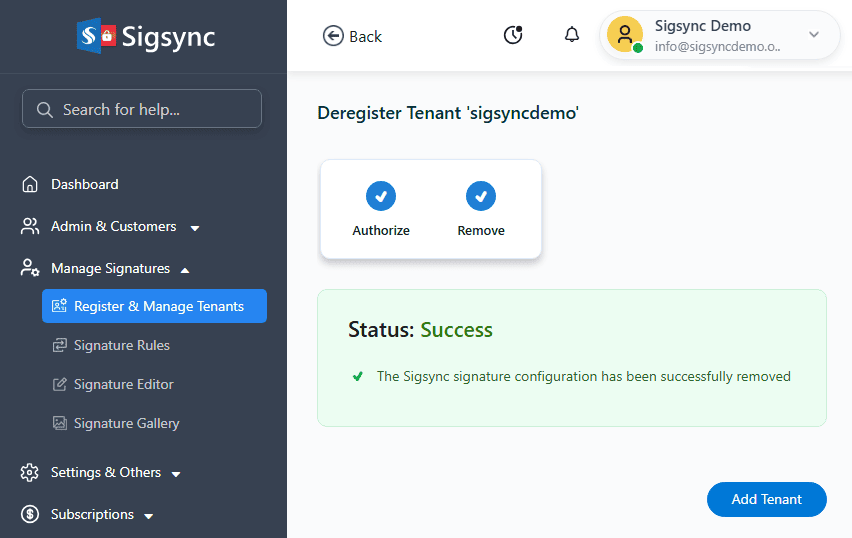
Task: Click the Authorize step checkmark
Action: pos(381,196)
